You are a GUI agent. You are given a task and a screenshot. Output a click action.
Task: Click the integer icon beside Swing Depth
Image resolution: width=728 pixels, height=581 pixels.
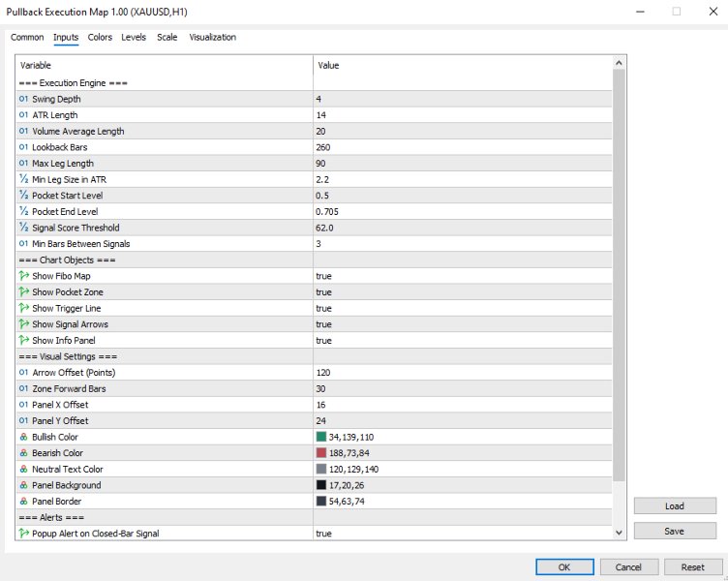pyautogui.click(x=23, y=99)
